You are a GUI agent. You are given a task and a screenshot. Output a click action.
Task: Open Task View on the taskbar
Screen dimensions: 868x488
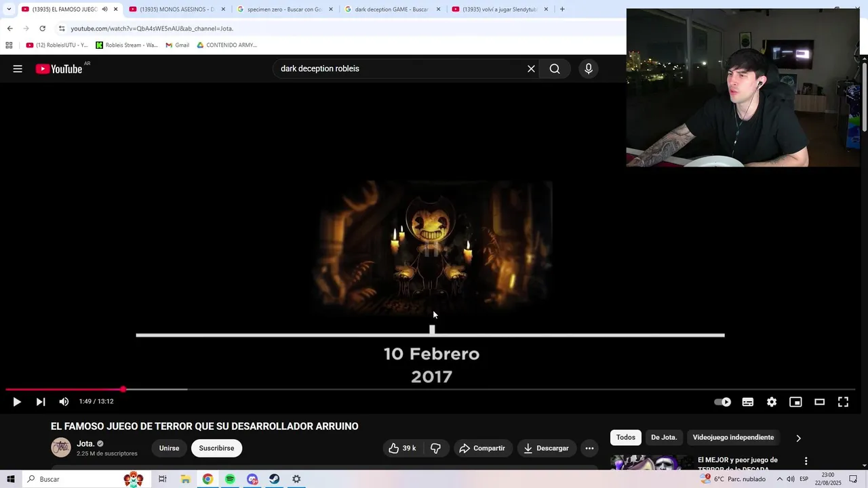coord(163,479)
